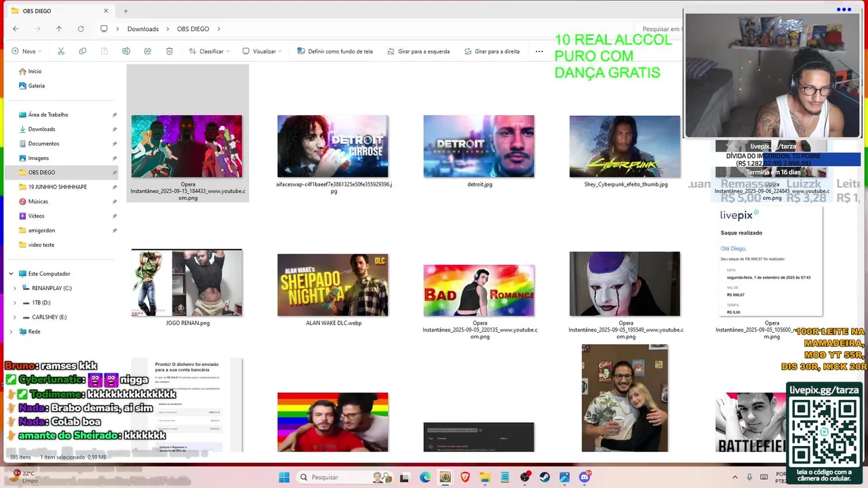
Task: Expand CARLSHEY (E:) drive node
Action: 15,317
